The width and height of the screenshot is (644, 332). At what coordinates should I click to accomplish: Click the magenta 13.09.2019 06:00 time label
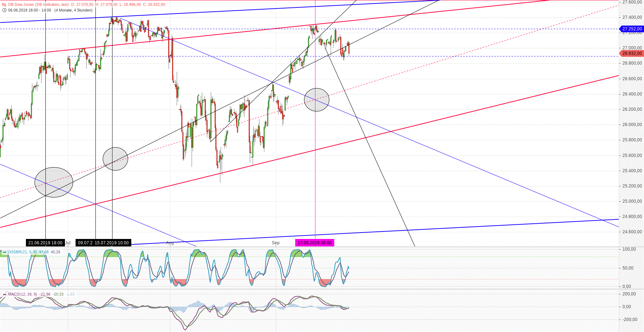pos(315,243)
